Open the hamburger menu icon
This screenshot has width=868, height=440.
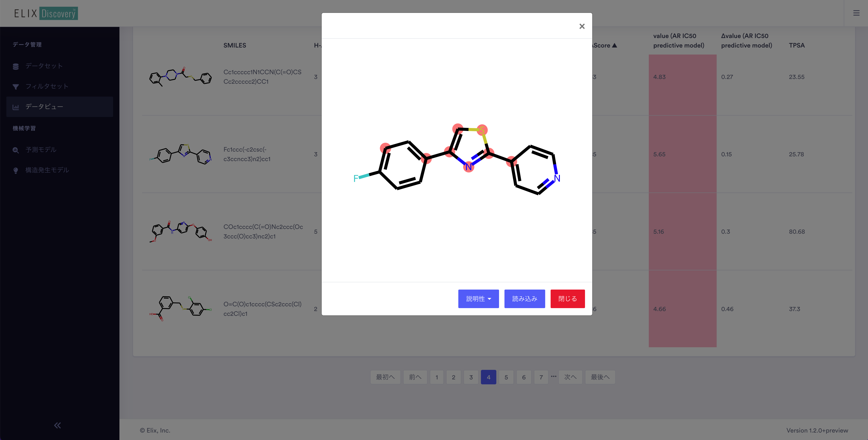(x=856, y=13)
